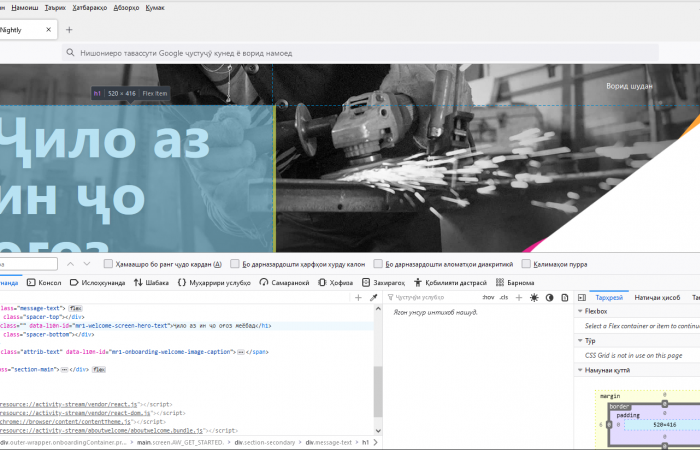
Task: Enable the Калимаҳои пурра checkbox
Action: 526,264
